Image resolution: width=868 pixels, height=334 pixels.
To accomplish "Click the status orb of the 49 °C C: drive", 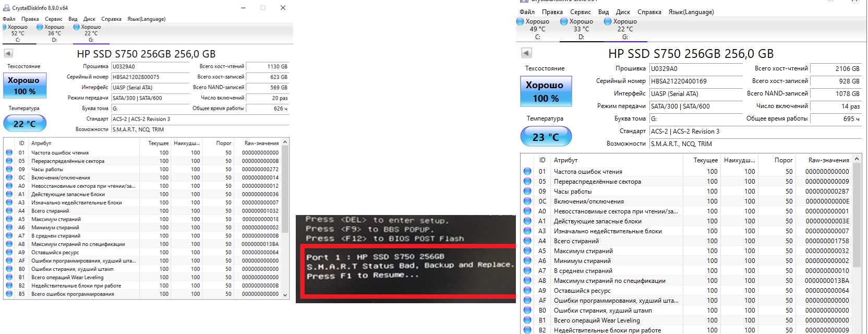I will pyautogui.click(x=520, y=21).
